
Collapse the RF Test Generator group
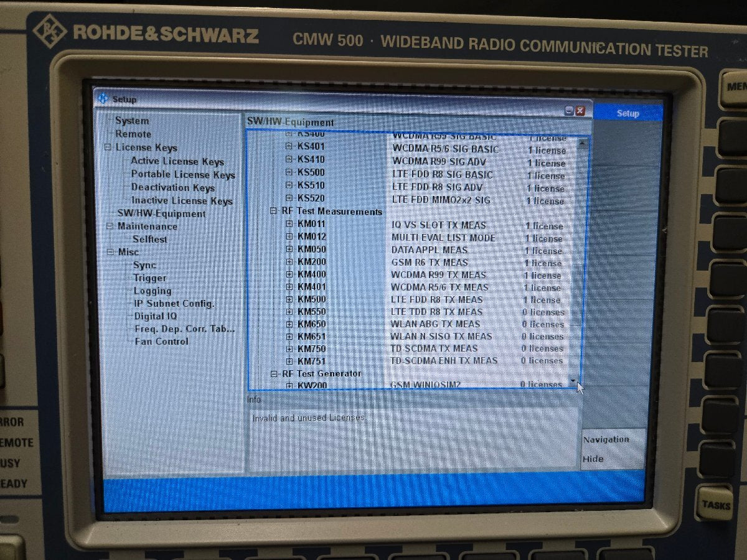click(x=274, y=374)
